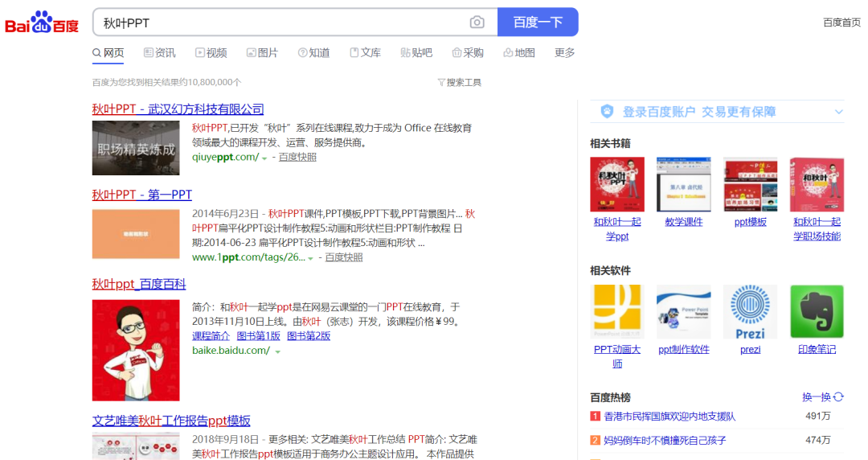Open hot topic 香港市民挥国旗欢迎内地支援队
868x460 pixels.
coord(669,417)
